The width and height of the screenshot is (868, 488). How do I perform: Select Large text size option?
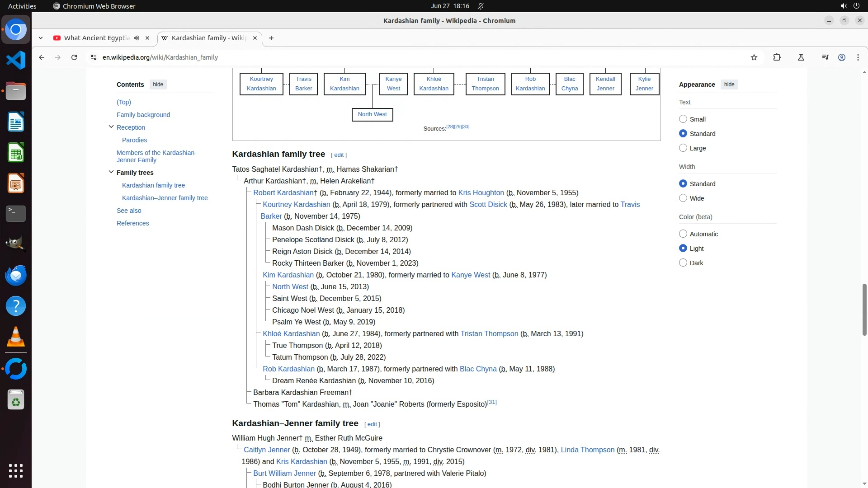[683, 148]
